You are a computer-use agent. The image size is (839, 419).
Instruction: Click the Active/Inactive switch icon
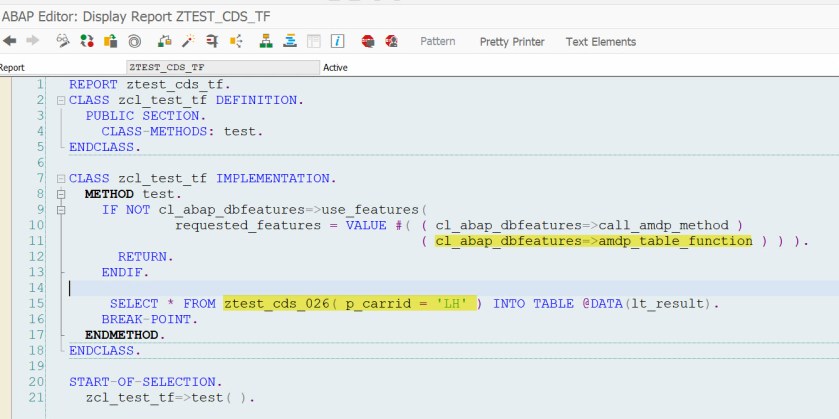click(x=86, y=41)
